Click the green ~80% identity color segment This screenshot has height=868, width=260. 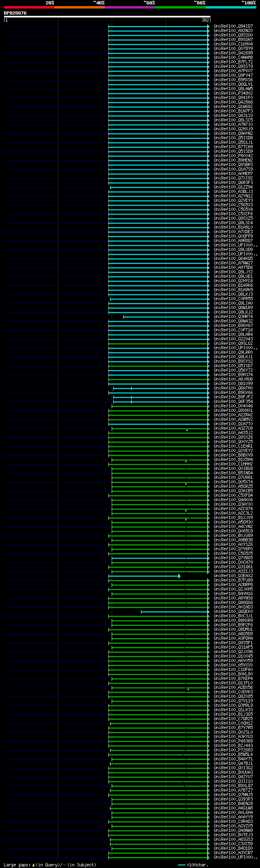pyautogui.click(x=180, y=7)
